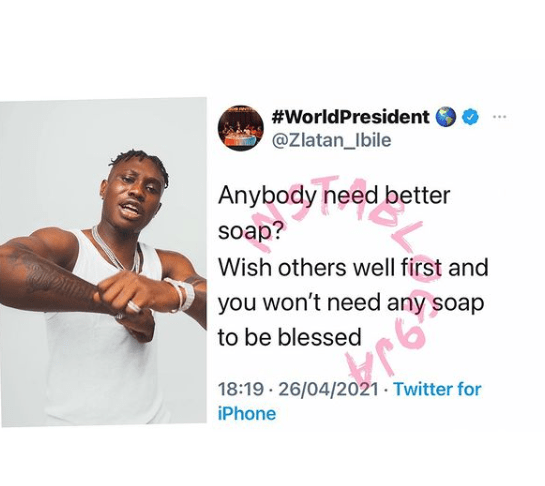Click the "to be blessed" text line
The image size is (545, 486).
tap(290, 338)
